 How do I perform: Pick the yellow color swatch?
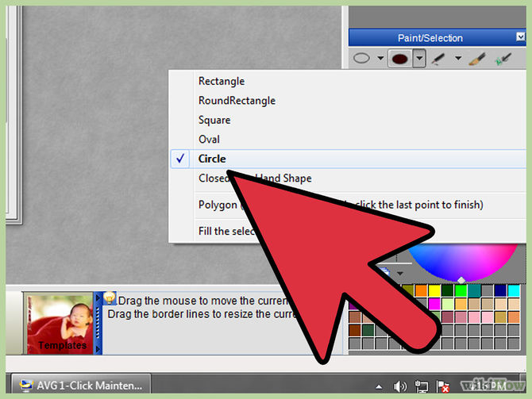(x=434, y=290)
